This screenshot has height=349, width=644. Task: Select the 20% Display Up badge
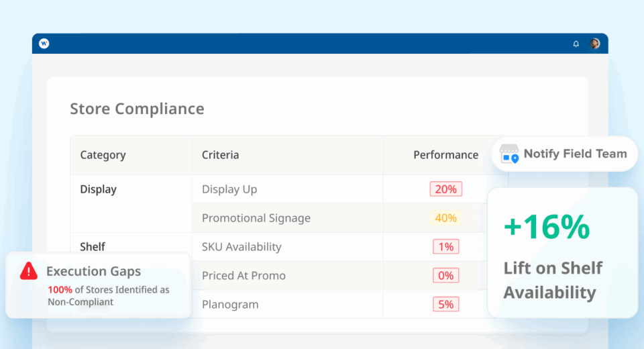[x=445, y=189]
